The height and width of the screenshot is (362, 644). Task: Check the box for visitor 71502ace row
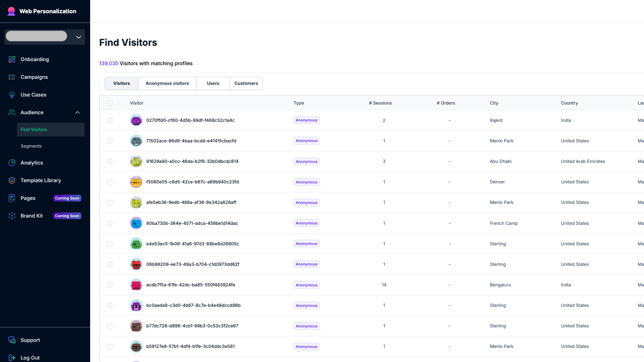[110, 141]
